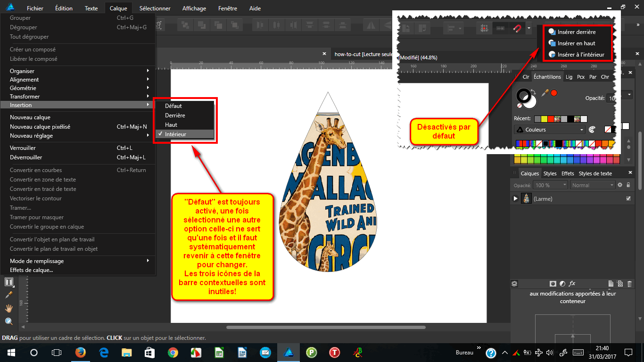The width and height of the screenshot is (644, 362).
Task: Switch to the Clr tab
Action: (526, 77)
